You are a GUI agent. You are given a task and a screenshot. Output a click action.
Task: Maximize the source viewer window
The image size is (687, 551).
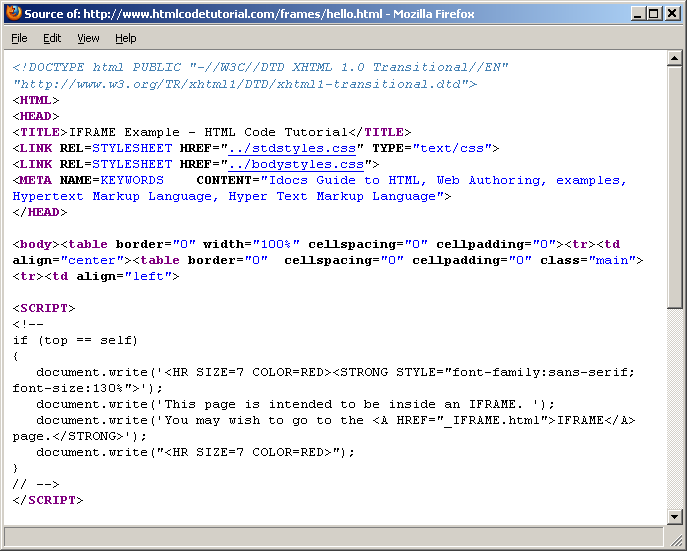click(653, 14)
